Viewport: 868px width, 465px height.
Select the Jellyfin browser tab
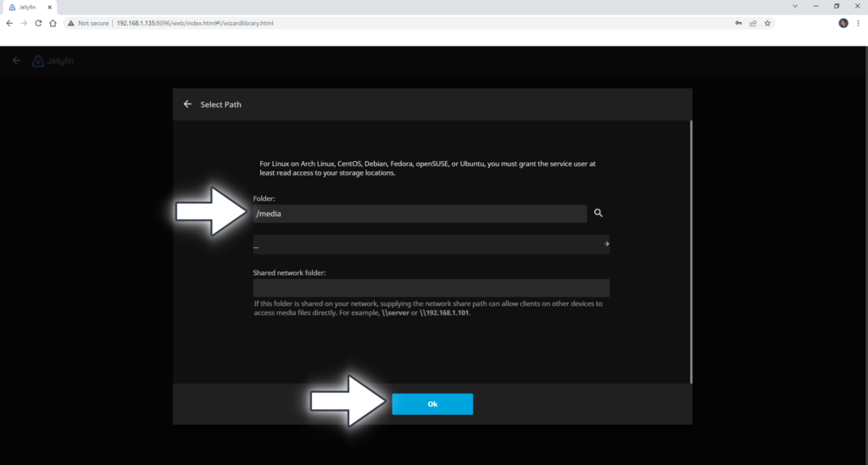29,7
